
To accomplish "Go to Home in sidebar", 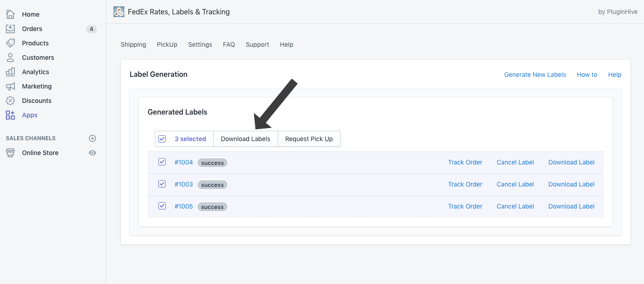I will tap(31, 14).
